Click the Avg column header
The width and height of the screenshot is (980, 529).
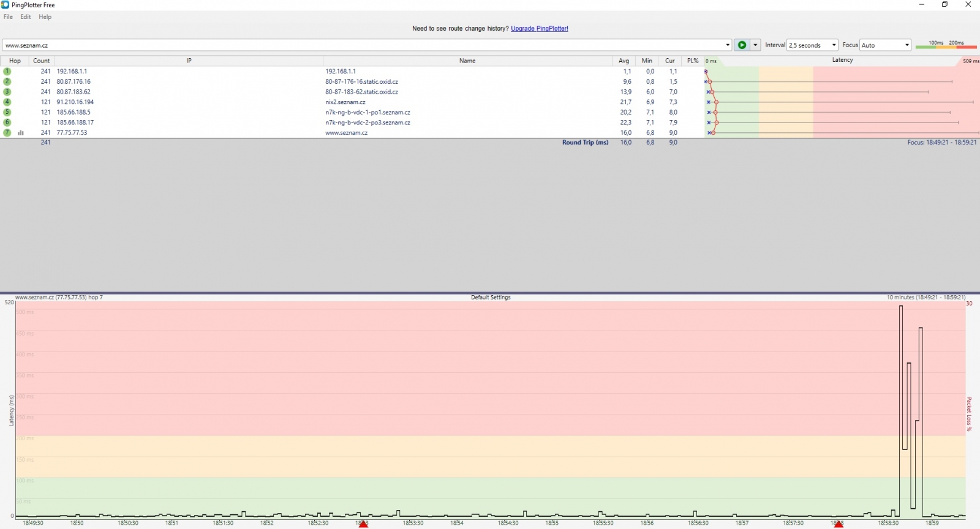(624, 61)
